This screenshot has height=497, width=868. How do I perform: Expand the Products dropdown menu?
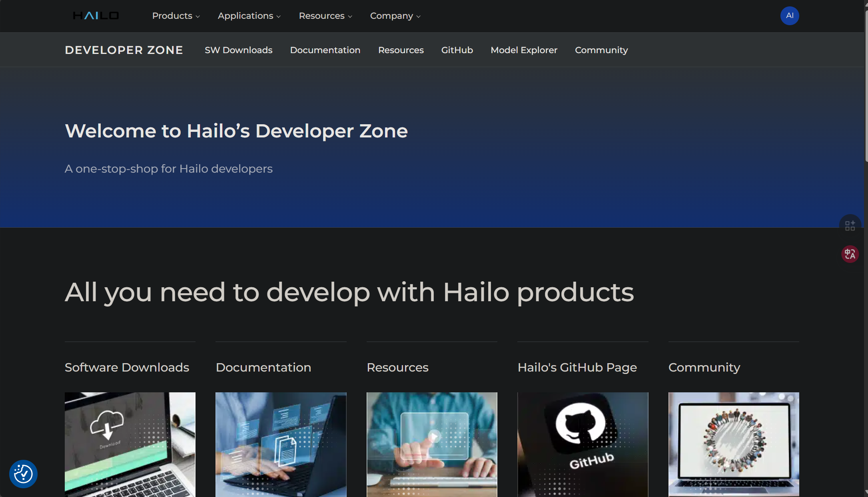pos(176,16)
